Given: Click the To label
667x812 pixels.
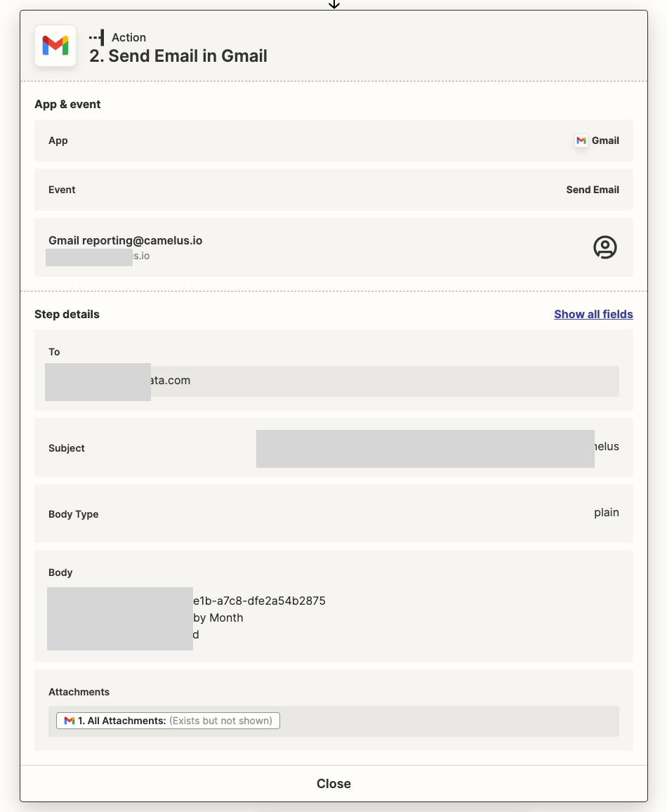Looking at the screenshot, I should [54, 352].
